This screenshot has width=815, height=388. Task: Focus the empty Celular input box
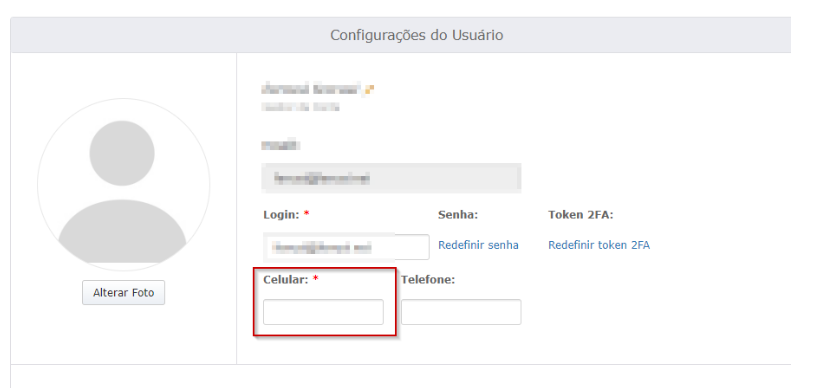[x=323, y=312]
